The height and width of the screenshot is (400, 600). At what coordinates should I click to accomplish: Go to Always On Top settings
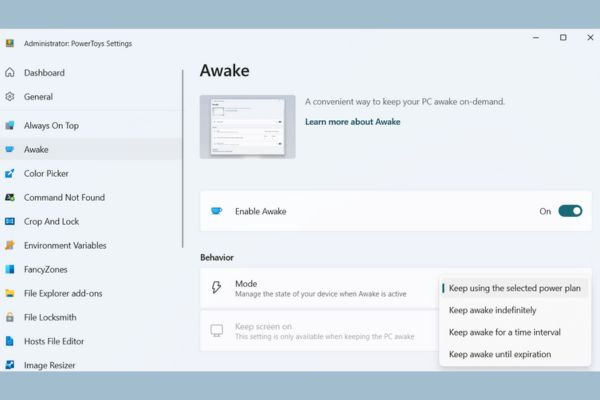[x=90, y=125]
